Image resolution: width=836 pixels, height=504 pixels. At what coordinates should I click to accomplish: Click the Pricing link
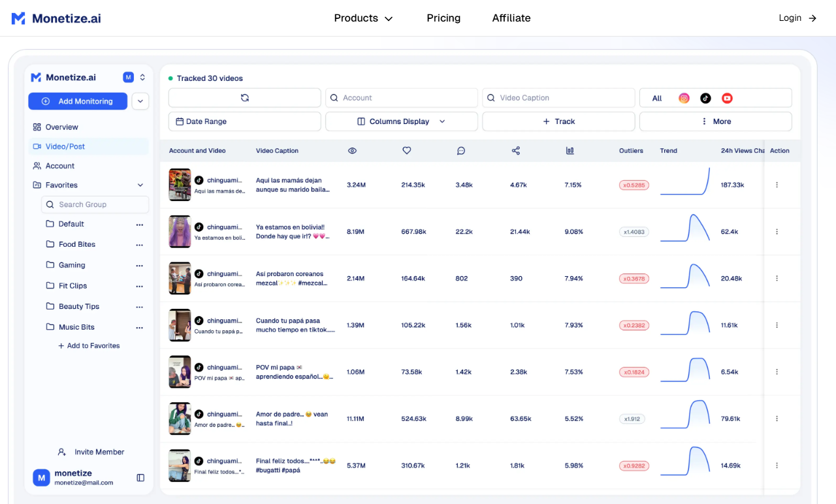pyautogui.click(x=443, y=18)
